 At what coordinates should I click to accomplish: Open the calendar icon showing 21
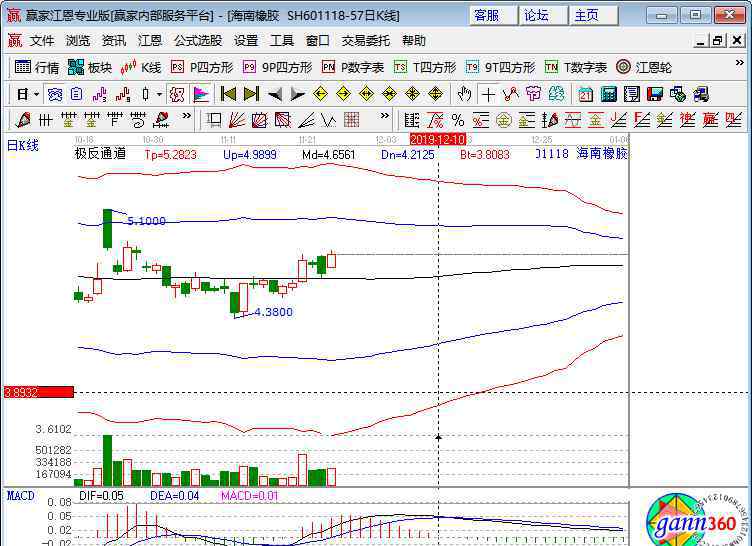585,94
